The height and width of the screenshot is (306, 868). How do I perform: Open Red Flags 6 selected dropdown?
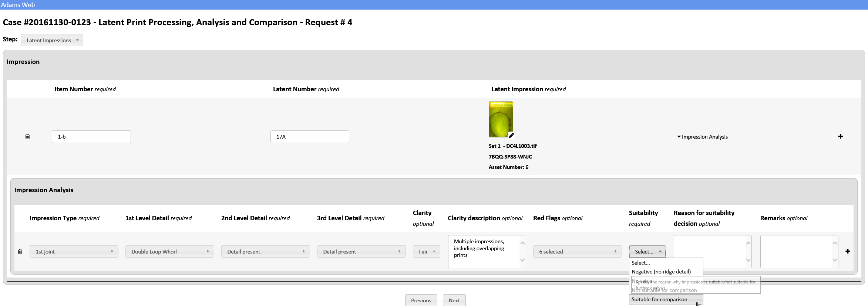(x=577, y=252)
